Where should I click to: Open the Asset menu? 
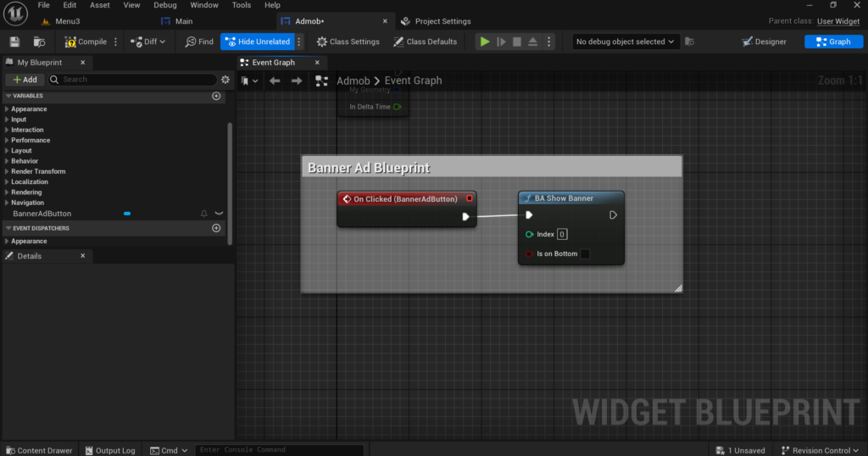tap(100, 5)
